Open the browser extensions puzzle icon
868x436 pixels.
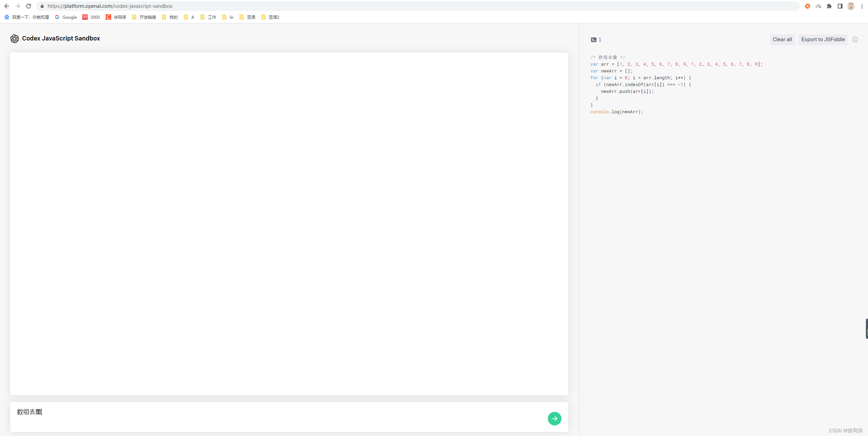pyautogui.click(x=829, y=6)
